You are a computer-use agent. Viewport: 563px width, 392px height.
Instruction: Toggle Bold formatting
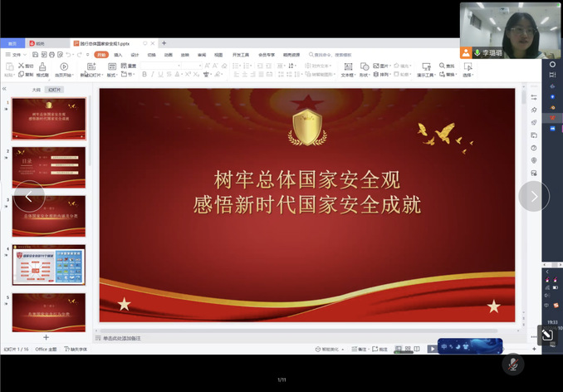point(144,75)
